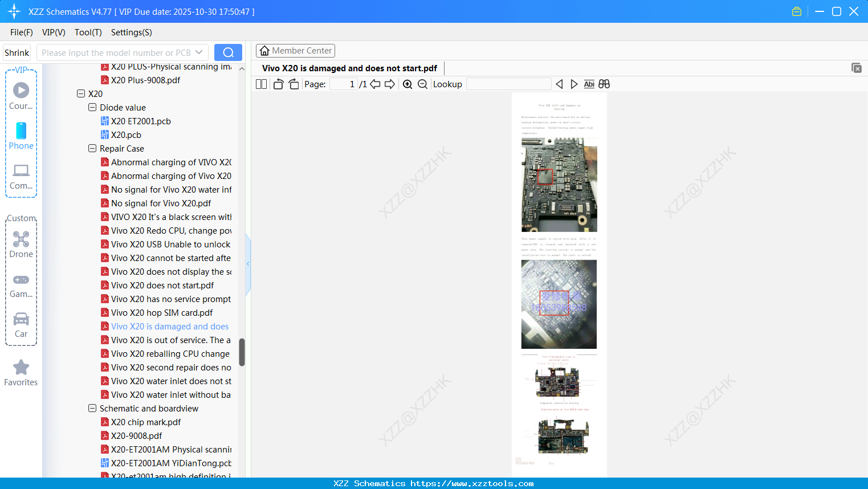Collapse the left file panel handle
This screenshot has width=868, height=489.
[x=248, y=264]
